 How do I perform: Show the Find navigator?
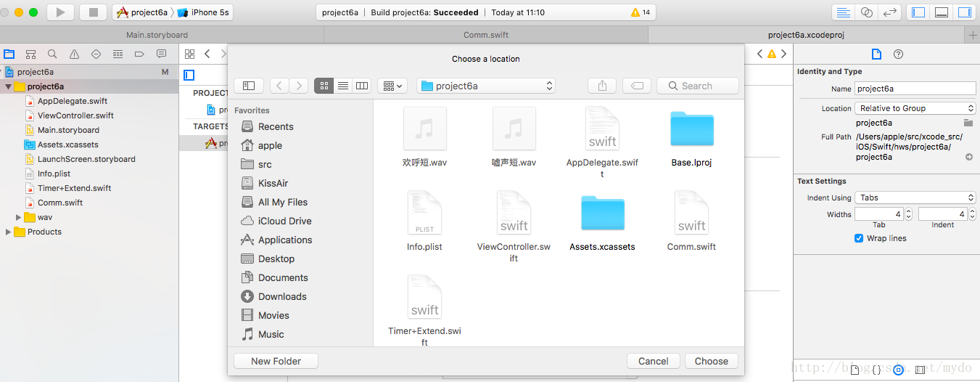click(52, 54)
